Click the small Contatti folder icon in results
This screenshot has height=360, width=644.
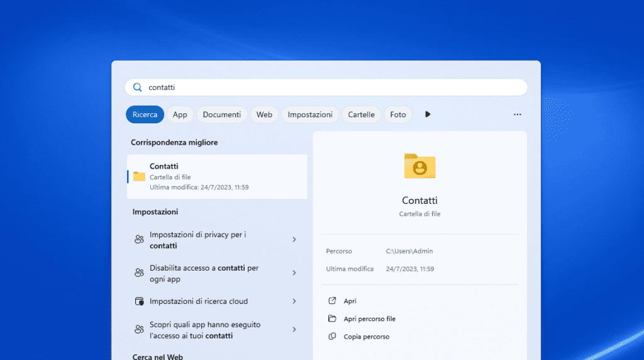(139, 176)
